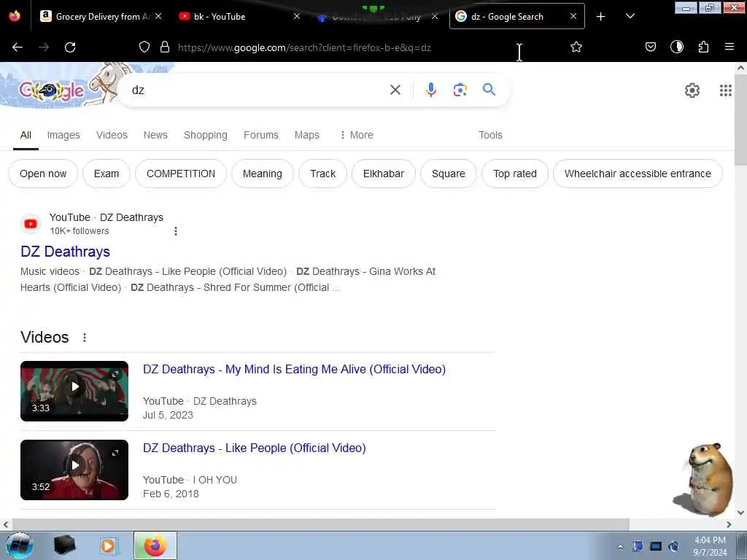
Task: Close the dz - Google Search tab
Action: pyautogui.click(x=573, y=16)
